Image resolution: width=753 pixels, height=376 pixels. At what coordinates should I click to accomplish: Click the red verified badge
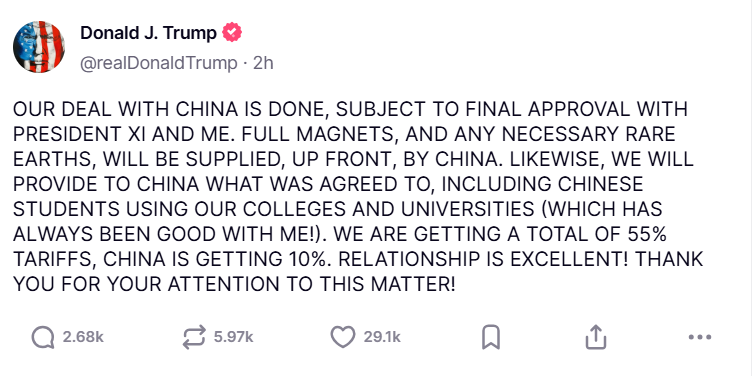pos(231,33)
